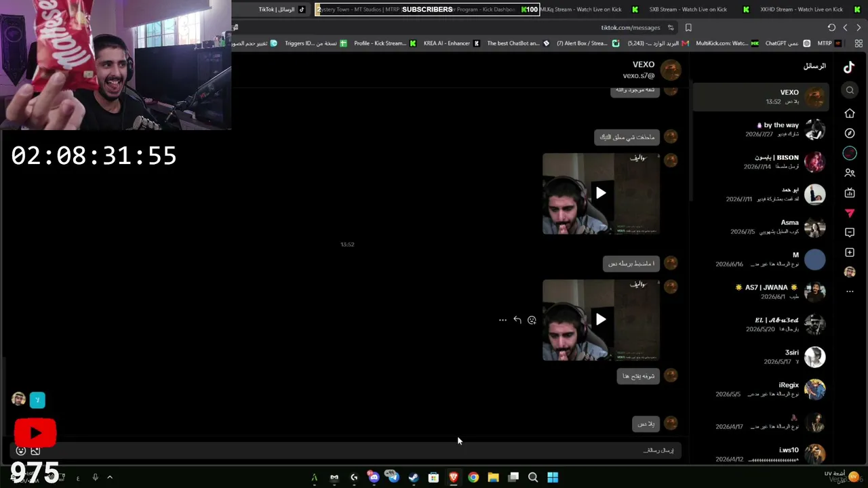Open the Explore compass icon
This screenshot has height=488, width=868.
[850, 134]
